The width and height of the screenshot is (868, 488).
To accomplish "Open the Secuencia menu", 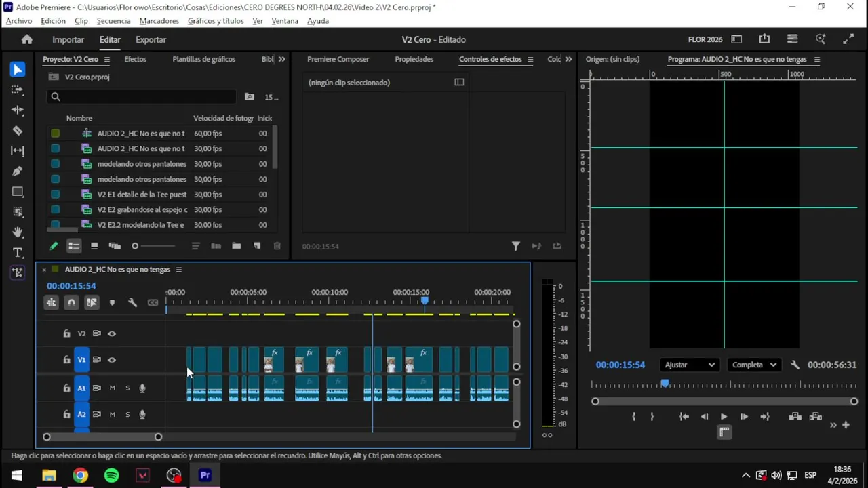I will pyautogui.click(x=114, y=21).
